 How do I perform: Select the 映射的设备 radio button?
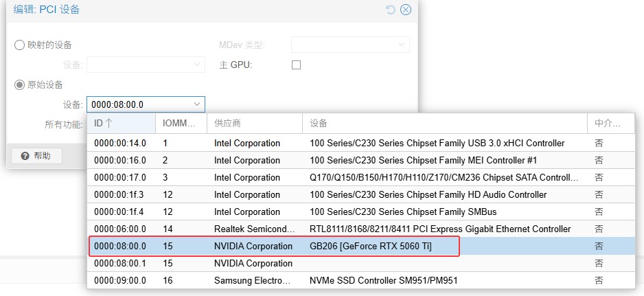(x=19, y=45)
